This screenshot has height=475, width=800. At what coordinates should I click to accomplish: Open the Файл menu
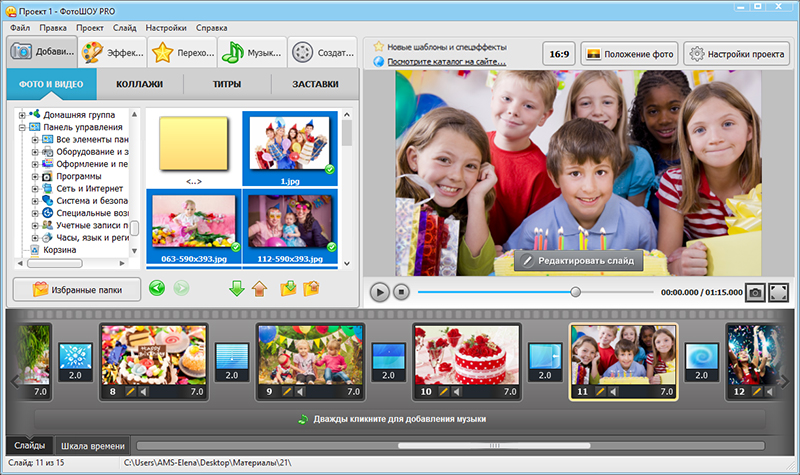click(20, 28)
